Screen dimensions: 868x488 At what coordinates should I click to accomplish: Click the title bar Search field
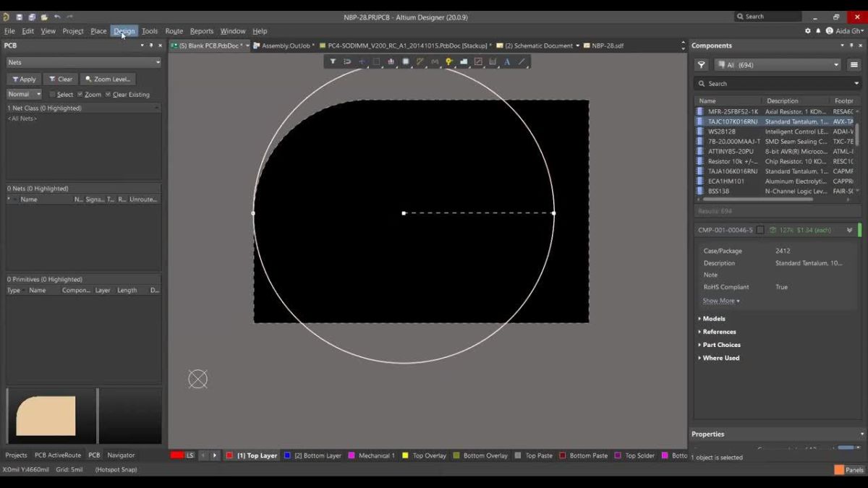tap(768, 17)
